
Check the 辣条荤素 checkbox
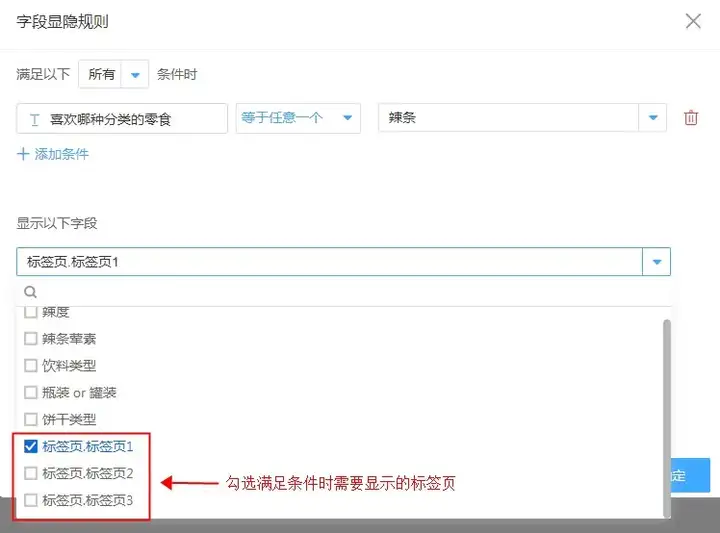(x=30, y=339)
